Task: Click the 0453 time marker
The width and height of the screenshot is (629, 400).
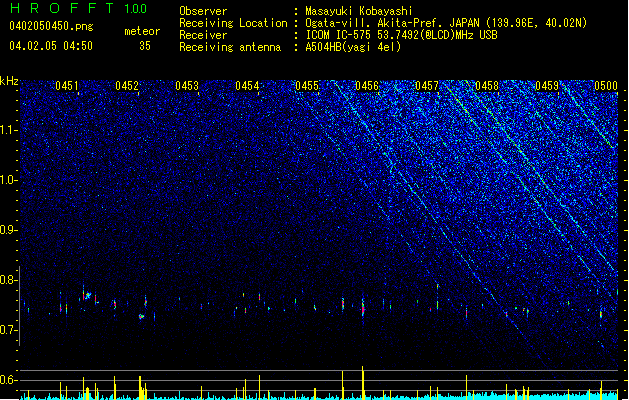Action: tap(187, 86)
